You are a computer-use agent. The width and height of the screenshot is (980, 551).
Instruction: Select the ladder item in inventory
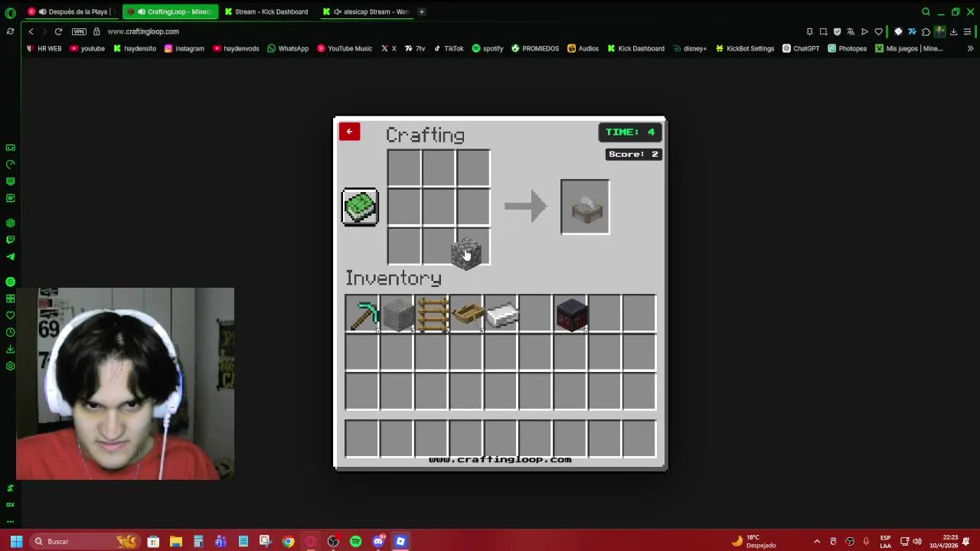pyautogui.click(x=432, y=315)
